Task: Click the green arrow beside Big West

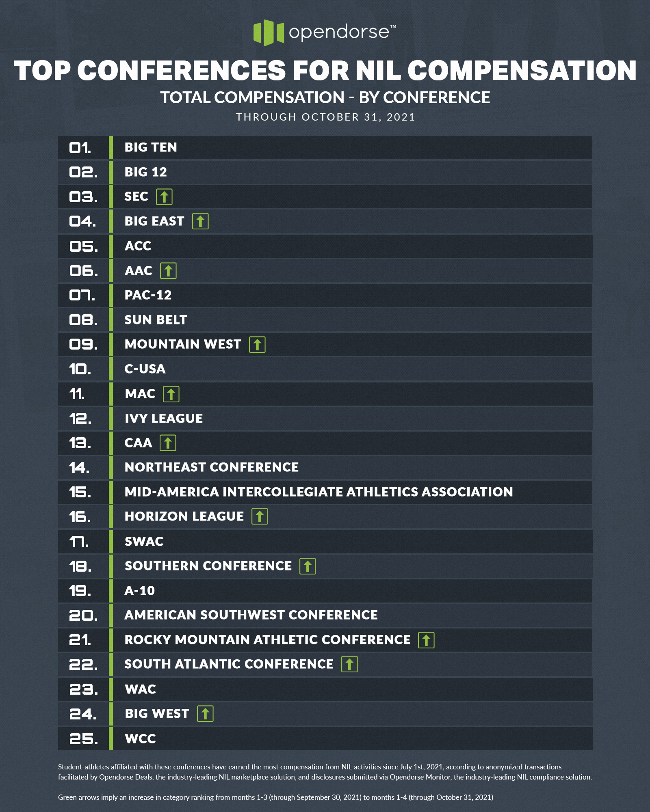Action: [x=205, y=714]
